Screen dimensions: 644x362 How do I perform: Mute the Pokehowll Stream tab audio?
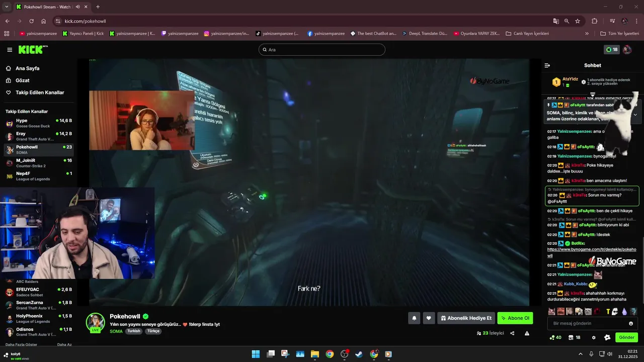(x=77, y=7)
